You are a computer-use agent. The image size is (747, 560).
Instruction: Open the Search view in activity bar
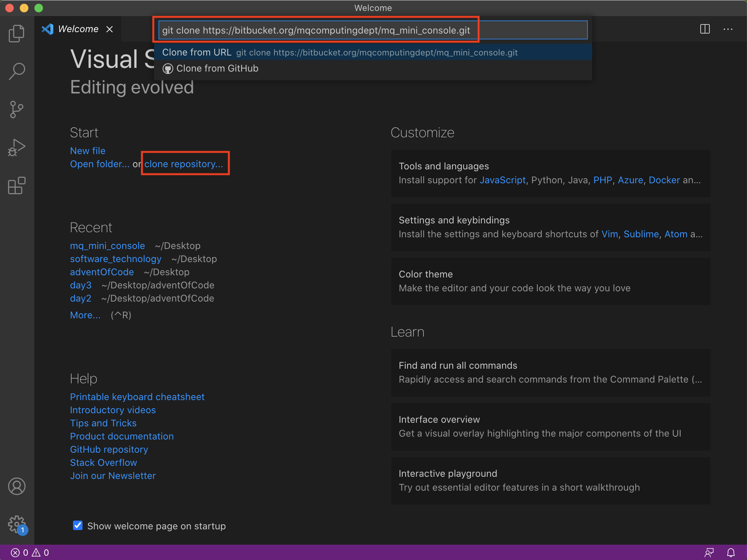(17, 72)
